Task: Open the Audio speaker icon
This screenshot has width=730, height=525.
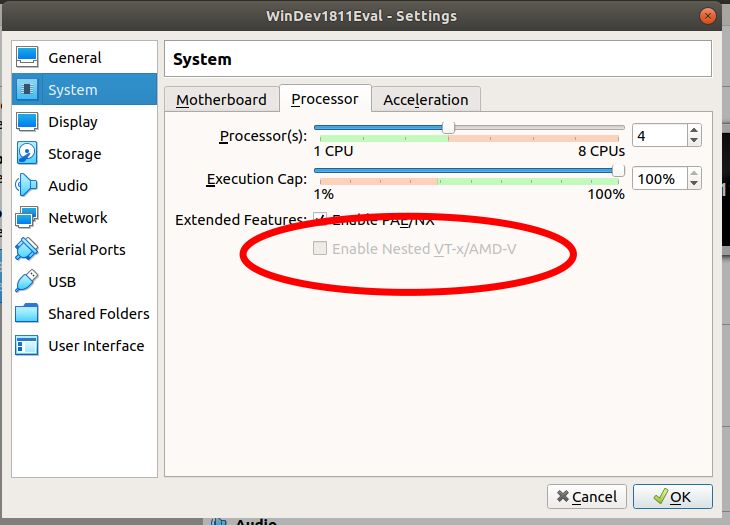Action: [x=27, y=185]
